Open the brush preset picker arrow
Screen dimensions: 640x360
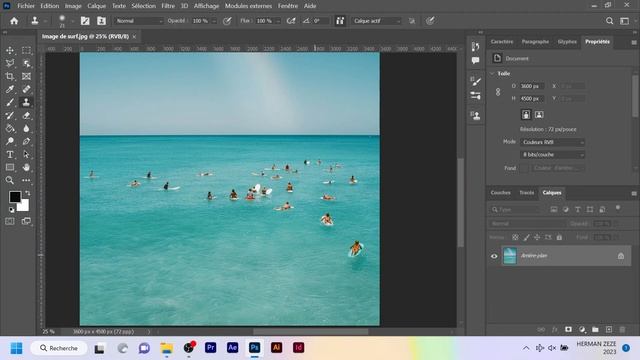click(72, 21)
